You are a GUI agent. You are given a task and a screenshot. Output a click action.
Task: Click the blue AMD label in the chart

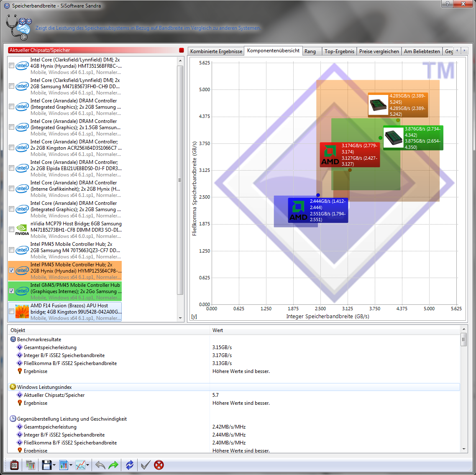coord(318,210)
